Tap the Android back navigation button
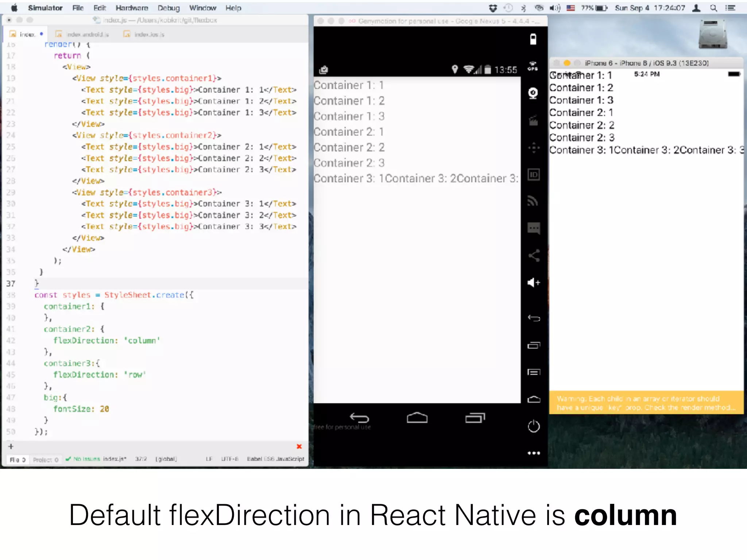The image size is (747, 560). pyautogui.click(x=359, y=418)
